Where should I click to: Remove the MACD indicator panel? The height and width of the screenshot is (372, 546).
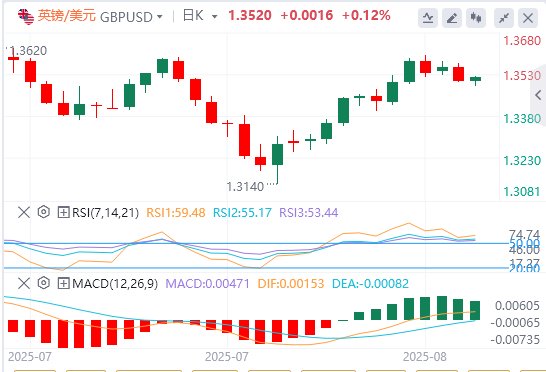pyautogui.click(x=24, y=283)
